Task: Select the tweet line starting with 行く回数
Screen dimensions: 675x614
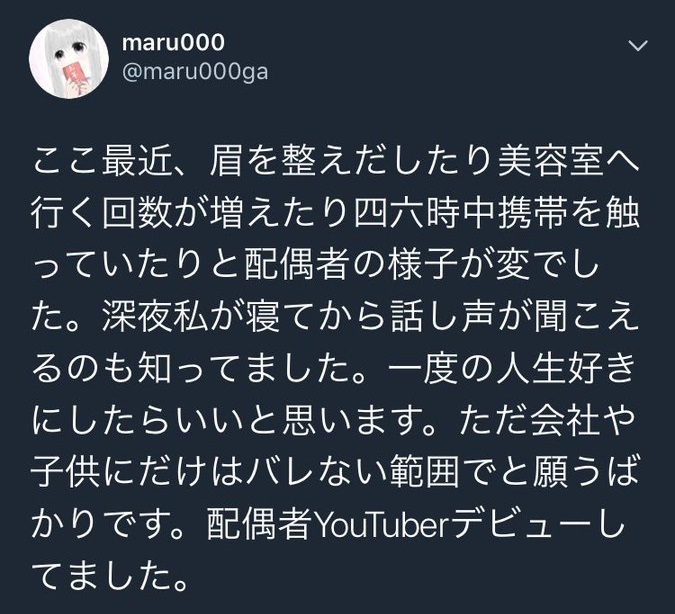Action: [x=336, y=214]
